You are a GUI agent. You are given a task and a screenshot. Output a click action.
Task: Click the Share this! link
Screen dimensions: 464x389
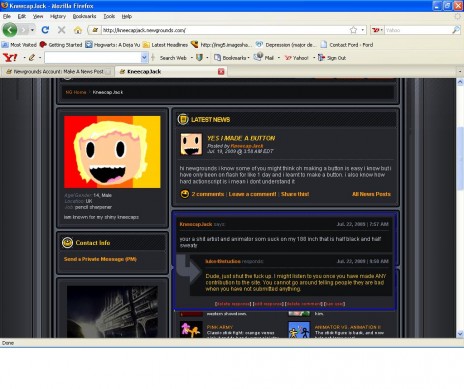tap(295, 194)
